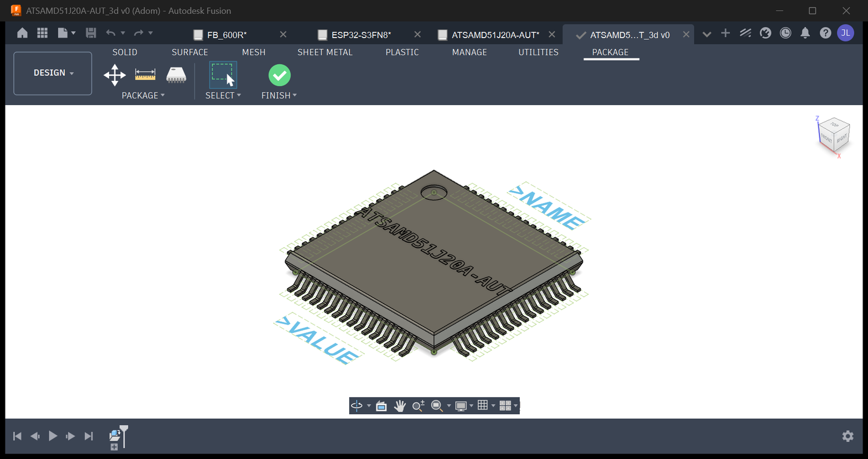868x459 pixels.
Task: Open the JL user profile avatar
Action: pos(846,33)
